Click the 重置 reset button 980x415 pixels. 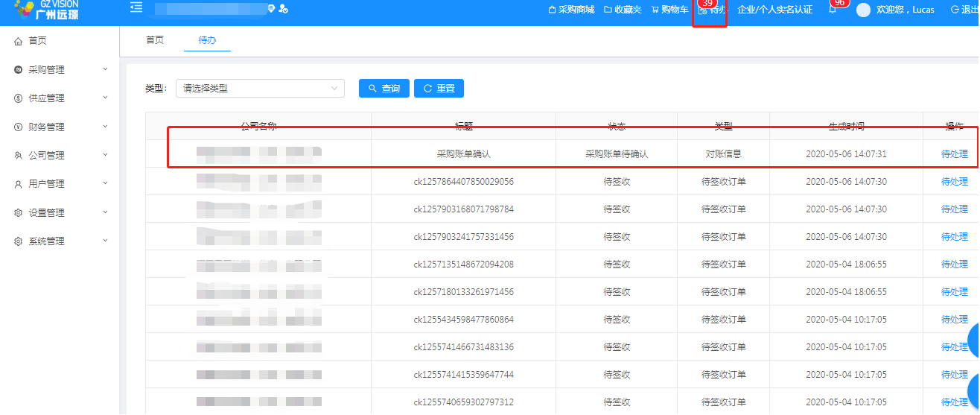coord(439,89)
